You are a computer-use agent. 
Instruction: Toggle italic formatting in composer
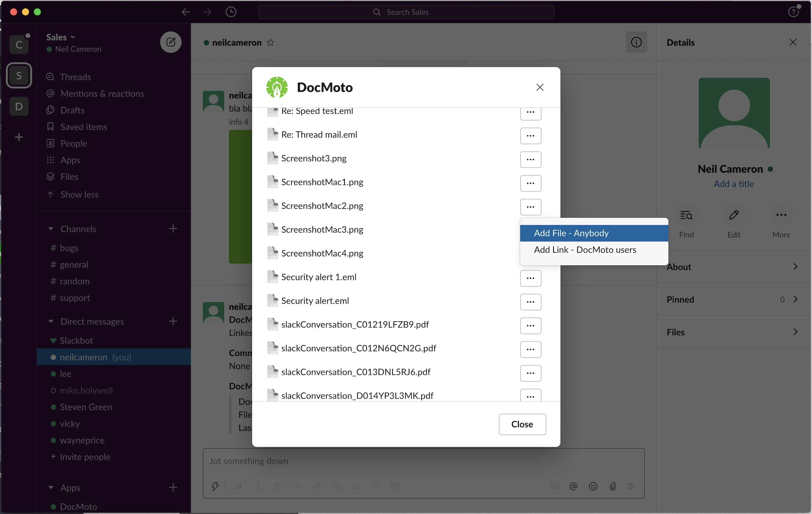(x=258, y=486)
